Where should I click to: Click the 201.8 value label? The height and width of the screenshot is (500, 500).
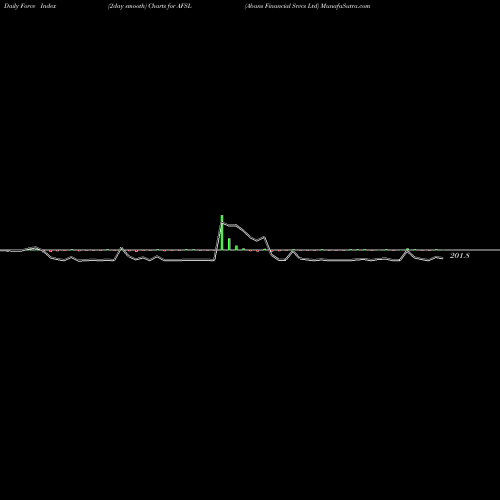[460, 256]
